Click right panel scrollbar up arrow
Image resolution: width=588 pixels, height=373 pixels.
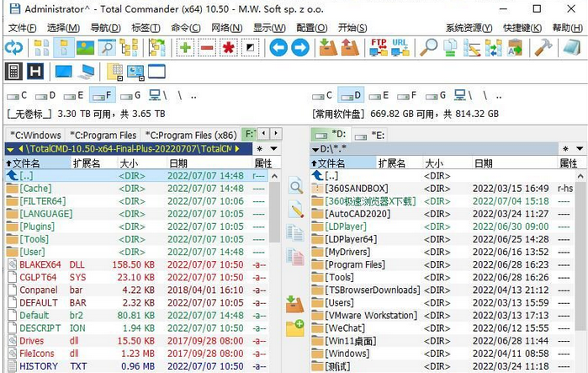(581, 176)
